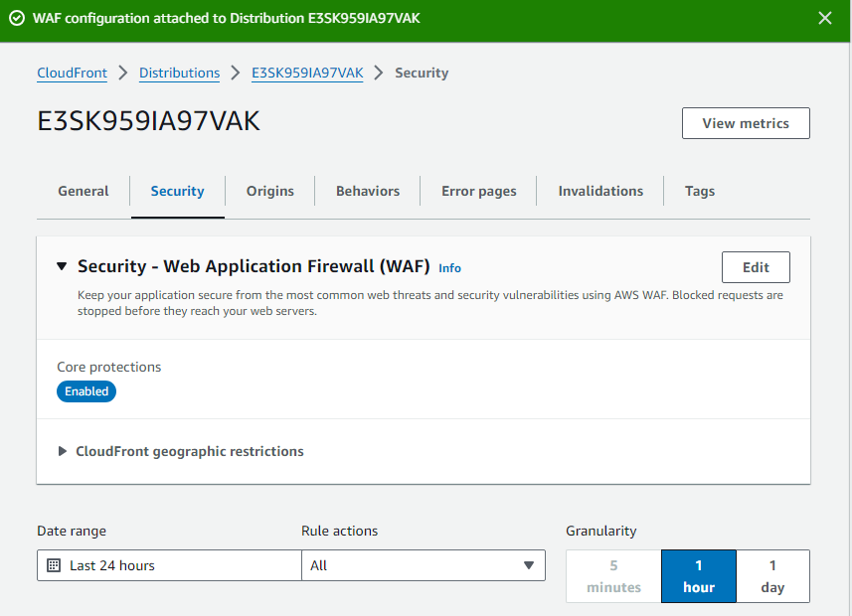Click the Edit button for WAF
Screen dimensions: 852x616
tap(756, 267)
